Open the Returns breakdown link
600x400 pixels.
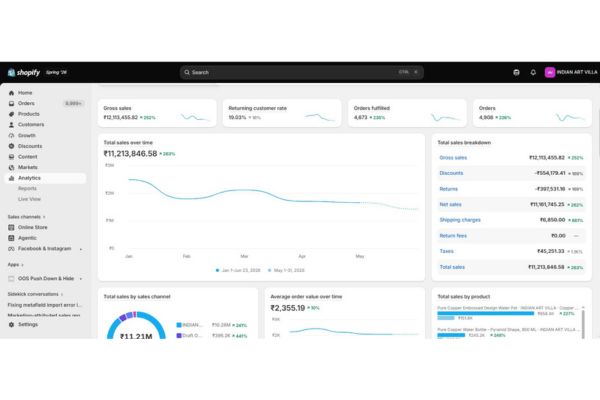tap(448, 189)
